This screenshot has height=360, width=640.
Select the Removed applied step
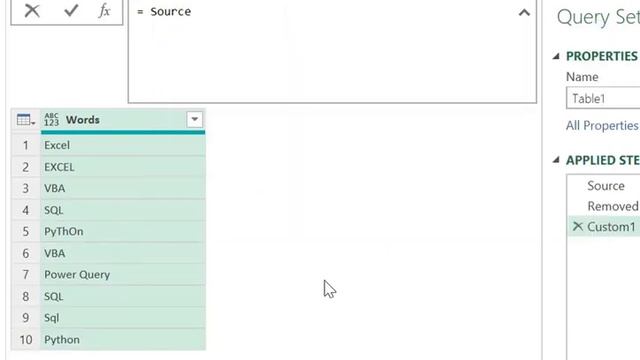click(x=613, y=206)
